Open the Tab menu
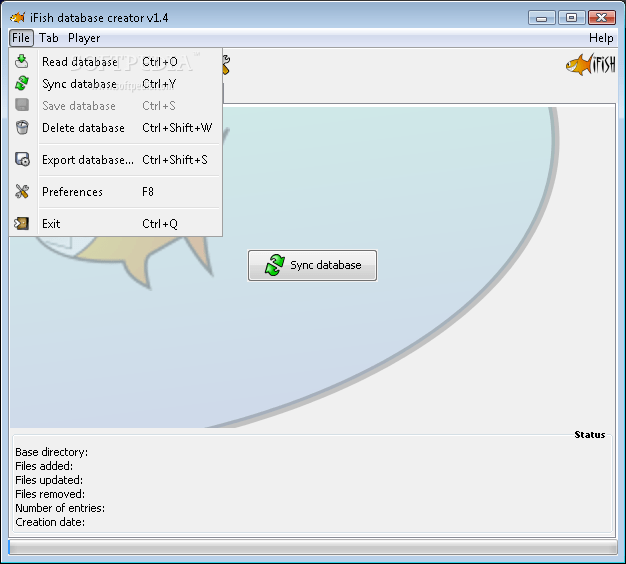The height and width of the screenshot is (564, 626). point(49,38)
